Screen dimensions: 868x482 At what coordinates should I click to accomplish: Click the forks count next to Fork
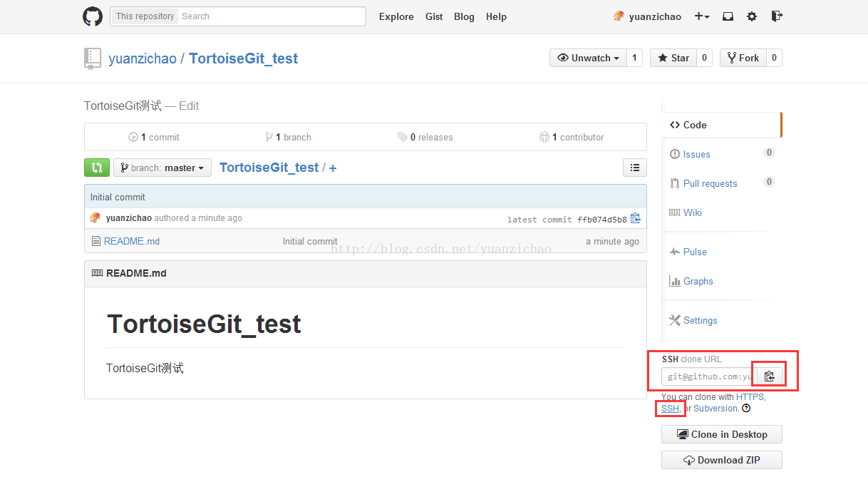click(774, 58)
